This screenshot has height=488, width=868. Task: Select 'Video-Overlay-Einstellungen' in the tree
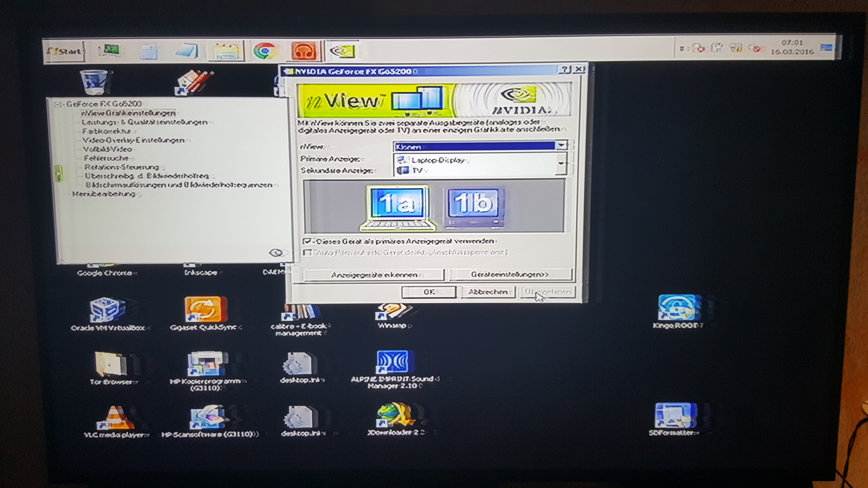point(134,140)
